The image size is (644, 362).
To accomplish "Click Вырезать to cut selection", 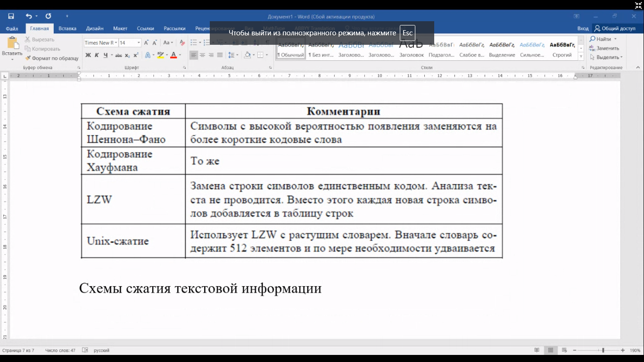I will coord(40,40).
